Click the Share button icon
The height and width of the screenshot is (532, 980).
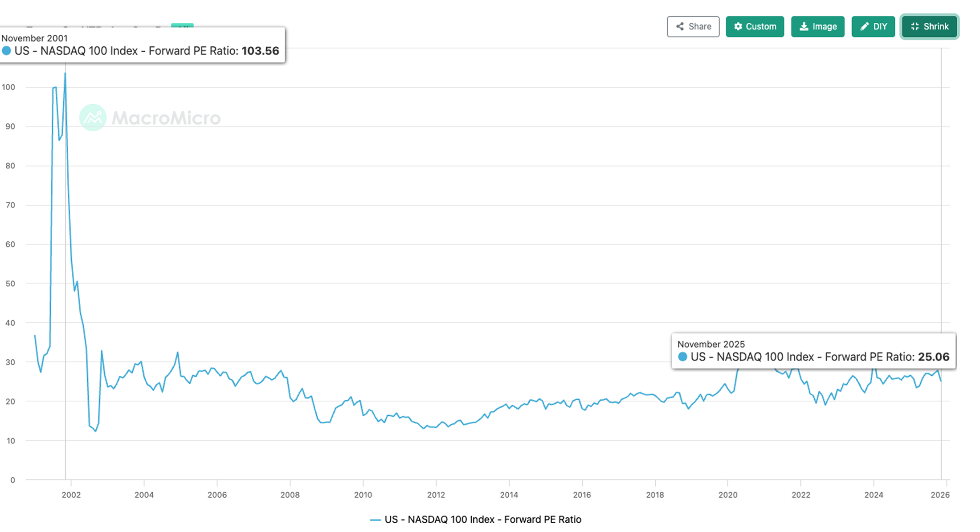coord(680,27)
